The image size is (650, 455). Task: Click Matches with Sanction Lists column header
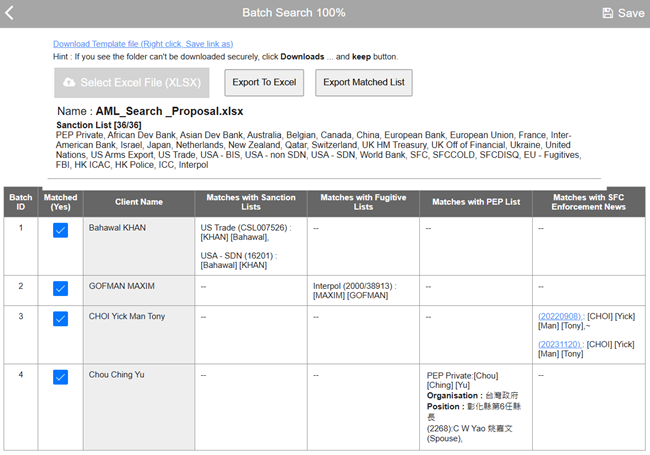point(250,203)
